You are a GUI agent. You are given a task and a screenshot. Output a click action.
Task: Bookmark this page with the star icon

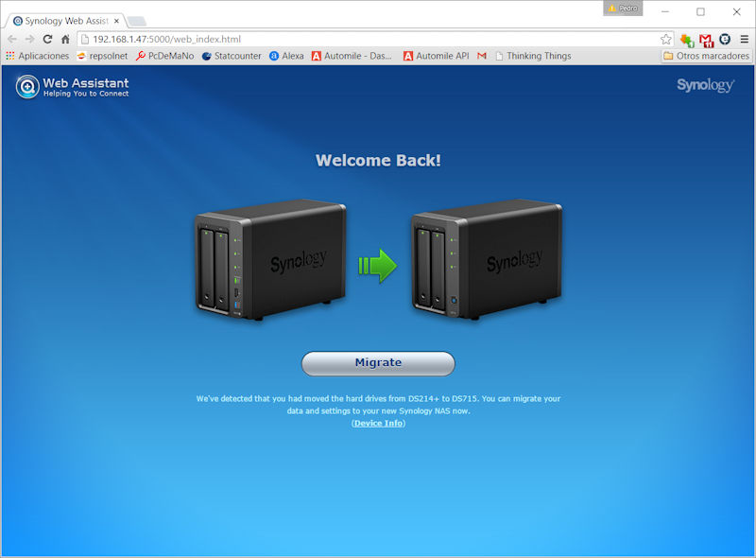666,39
